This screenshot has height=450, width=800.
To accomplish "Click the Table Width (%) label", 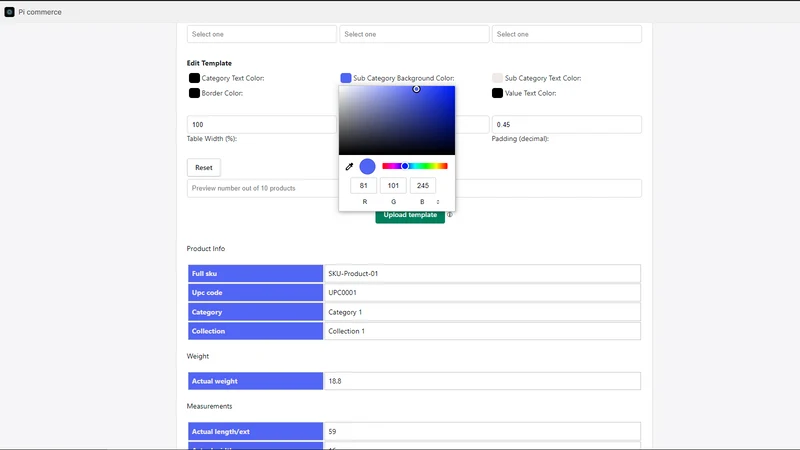I will pos(212,139).
